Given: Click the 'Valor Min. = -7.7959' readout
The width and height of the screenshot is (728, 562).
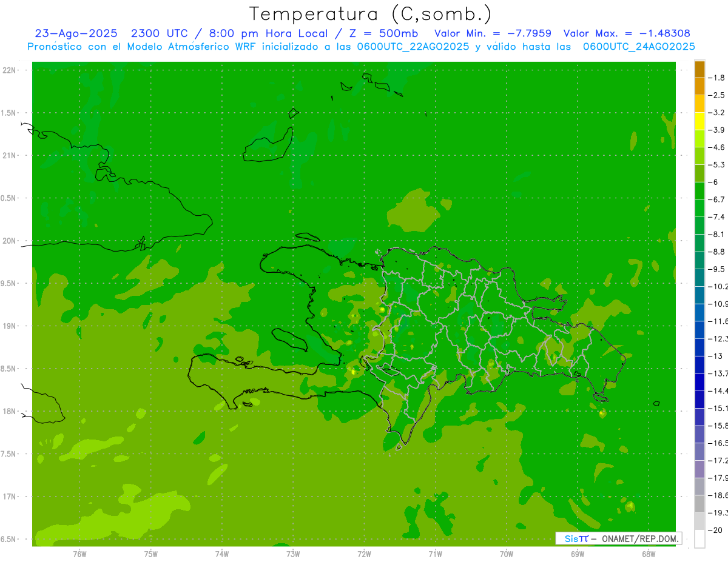Looking at the screenshot, I should (493, 33).
